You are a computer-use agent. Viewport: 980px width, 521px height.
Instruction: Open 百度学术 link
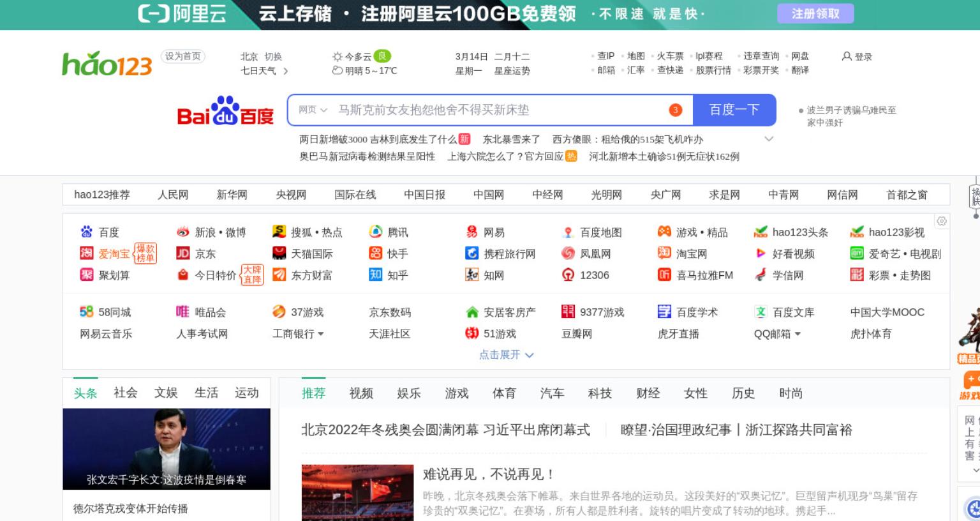(x=697, y=312)
